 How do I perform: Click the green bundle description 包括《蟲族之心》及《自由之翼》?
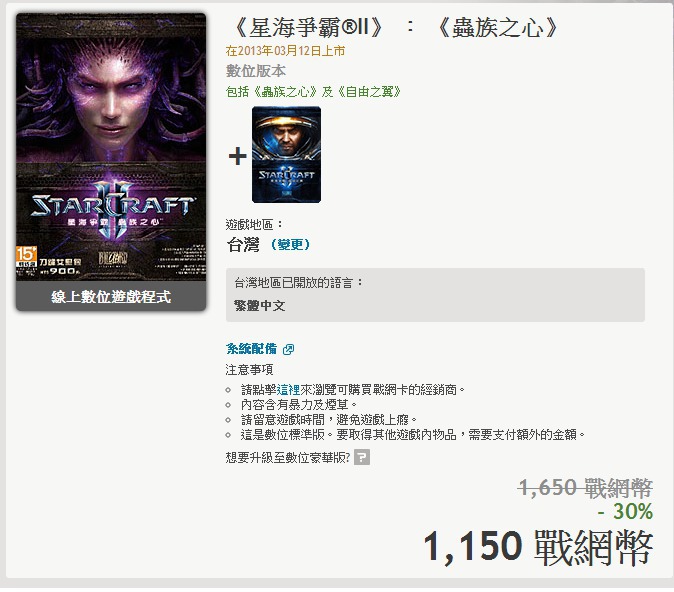click(x=313, y=92)
